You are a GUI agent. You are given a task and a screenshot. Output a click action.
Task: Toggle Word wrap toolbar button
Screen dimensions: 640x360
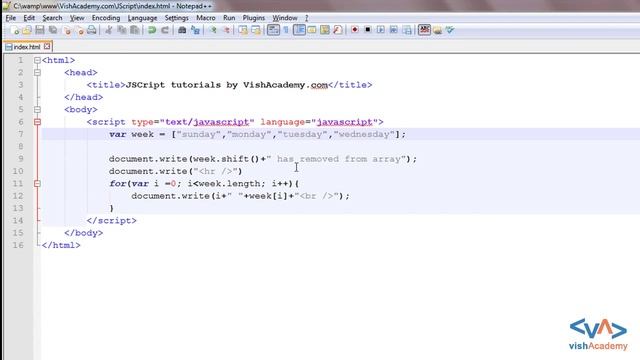coord(273,30)
